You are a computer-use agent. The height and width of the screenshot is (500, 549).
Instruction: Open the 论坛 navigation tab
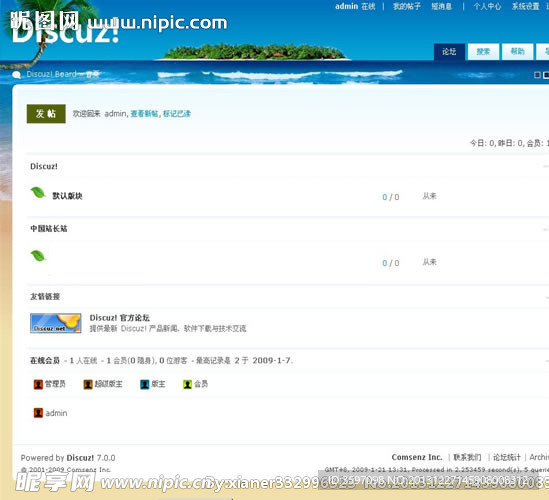click(x=449, y=52)
